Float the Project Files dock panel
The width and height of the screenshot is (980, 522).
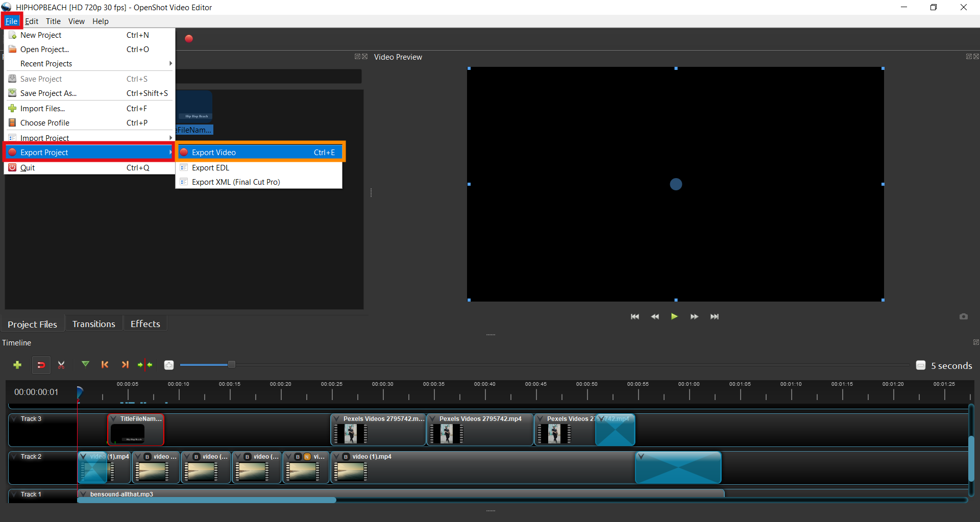coord(357,57)
